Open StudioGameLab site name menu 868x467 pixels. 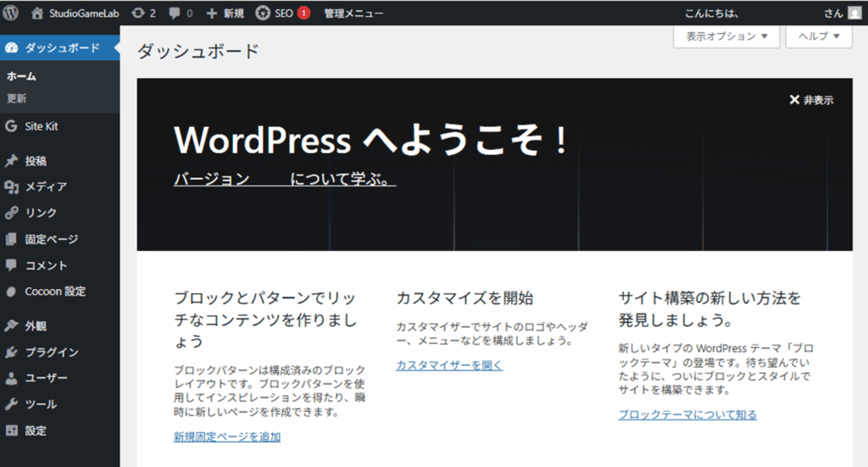click(x=84, y=14)
